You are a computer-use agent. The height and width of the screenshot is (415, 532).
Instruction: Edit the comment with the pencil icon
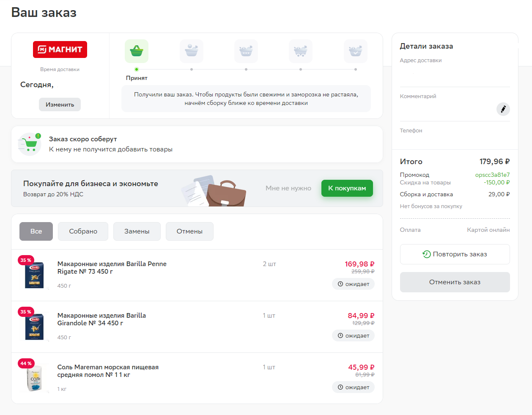503,109
